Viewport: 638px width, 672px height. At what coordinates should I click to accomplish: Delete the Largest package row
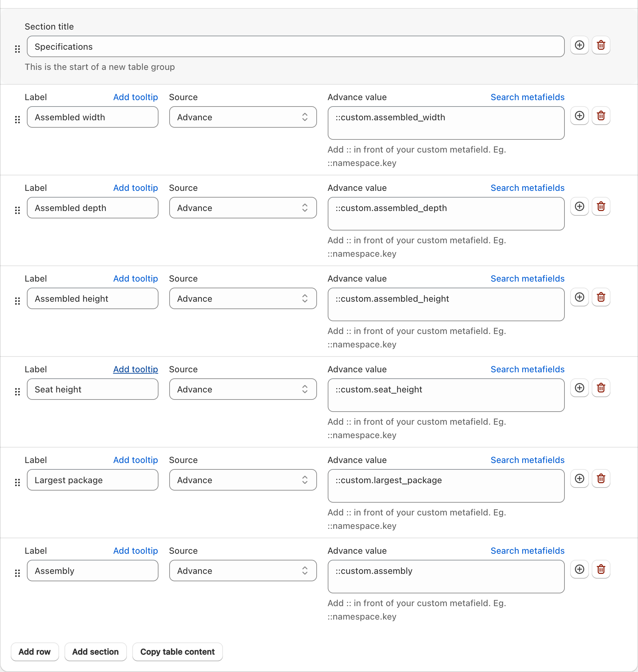(601, 479)
